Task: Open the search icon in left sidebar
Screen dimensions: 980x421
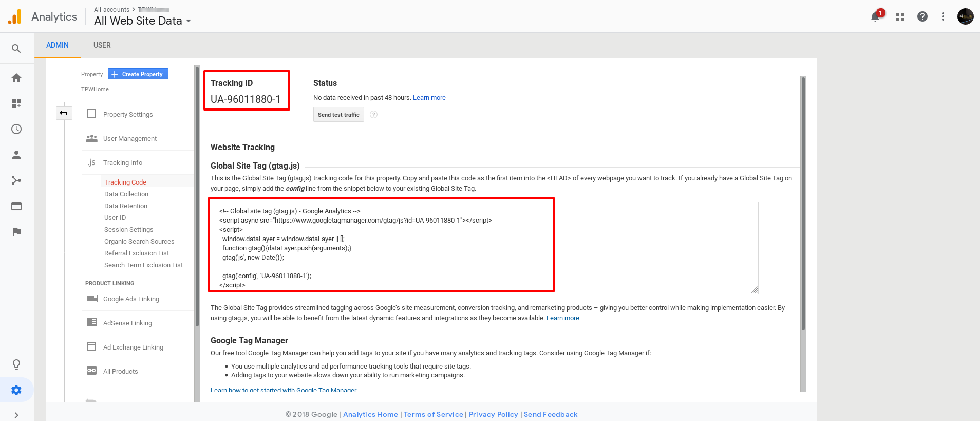Action: [16, 49]
